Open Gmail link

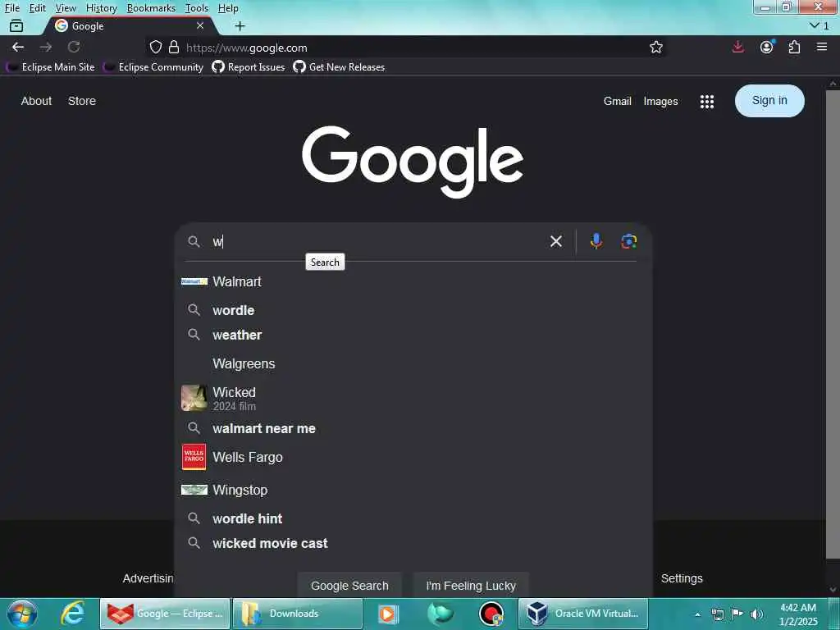pyautogui.click(x=617, y=101)
